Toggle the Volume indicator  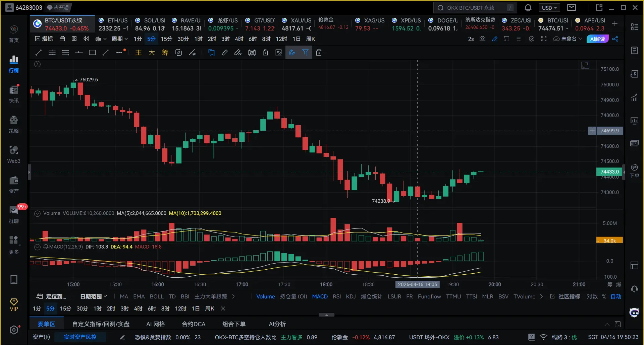pyautogui.click(x=266, y=296)
